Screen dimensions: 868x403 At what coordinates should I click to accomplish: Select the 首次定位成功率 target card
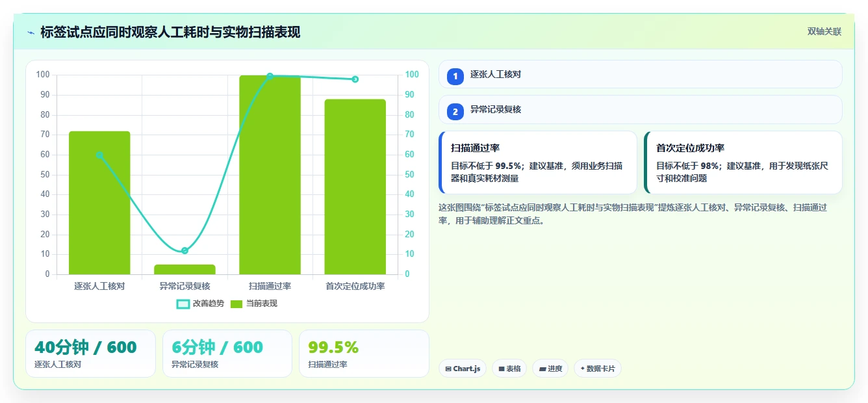pyautogui.click(x=743, y=162)
